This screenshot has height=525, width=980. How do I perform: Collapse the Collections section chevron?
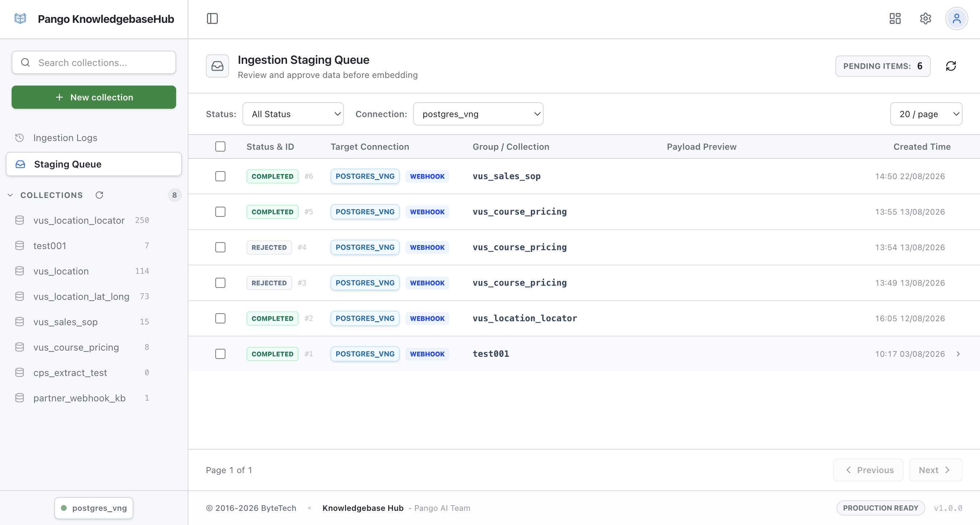(10, 195)
